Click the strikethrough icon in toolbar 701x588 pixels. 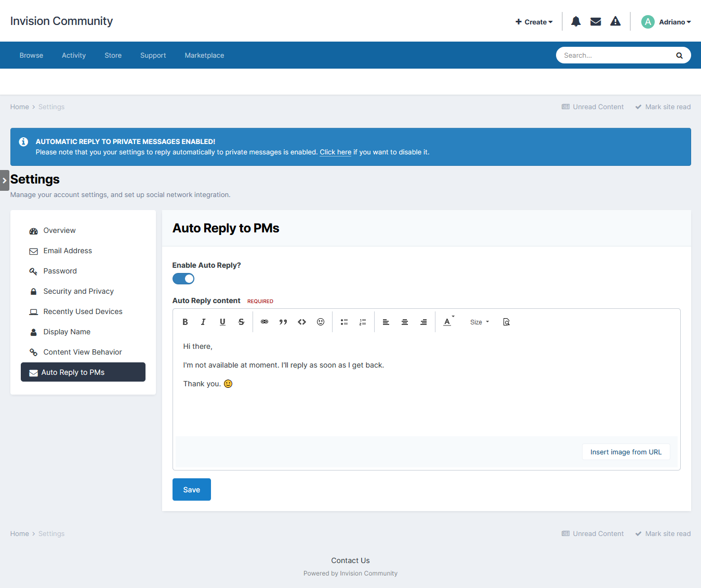click(241, 322)
